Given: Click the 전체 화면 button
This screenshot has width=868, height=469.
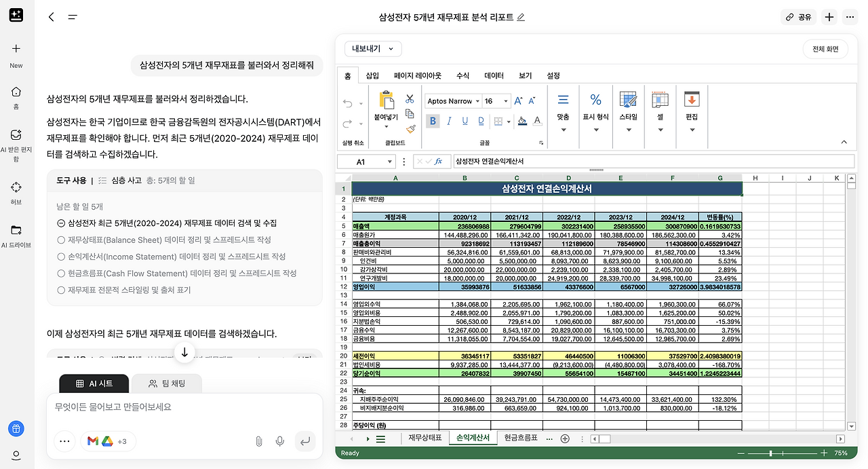Looking at the screenshot, I should pos(825,49).
